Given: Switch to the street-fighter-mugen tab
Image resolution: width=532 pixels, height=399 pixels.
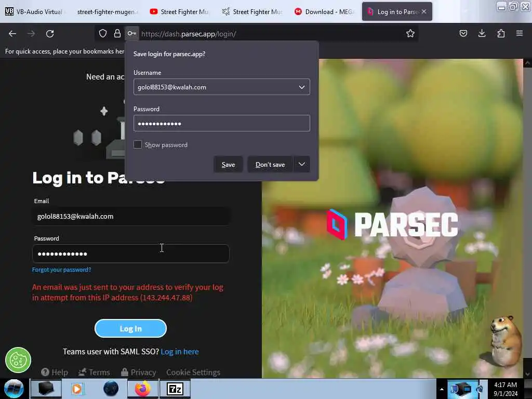Looking at the screenshot, I should tap(107, 11).
